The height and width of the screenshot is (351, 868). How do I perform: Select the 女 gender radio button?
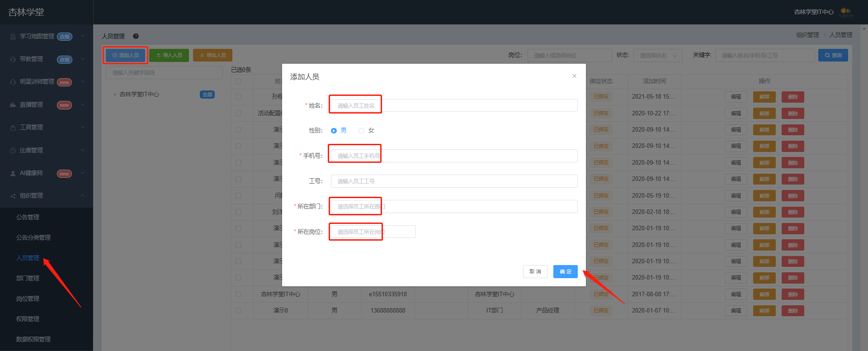(361, 131)
